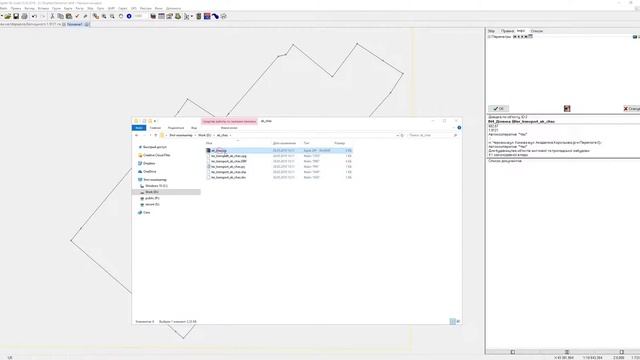Viewport: 640px width, 360px height.
Task: Click the table grid icon in toolbar
Action: (x=161, y=16)
